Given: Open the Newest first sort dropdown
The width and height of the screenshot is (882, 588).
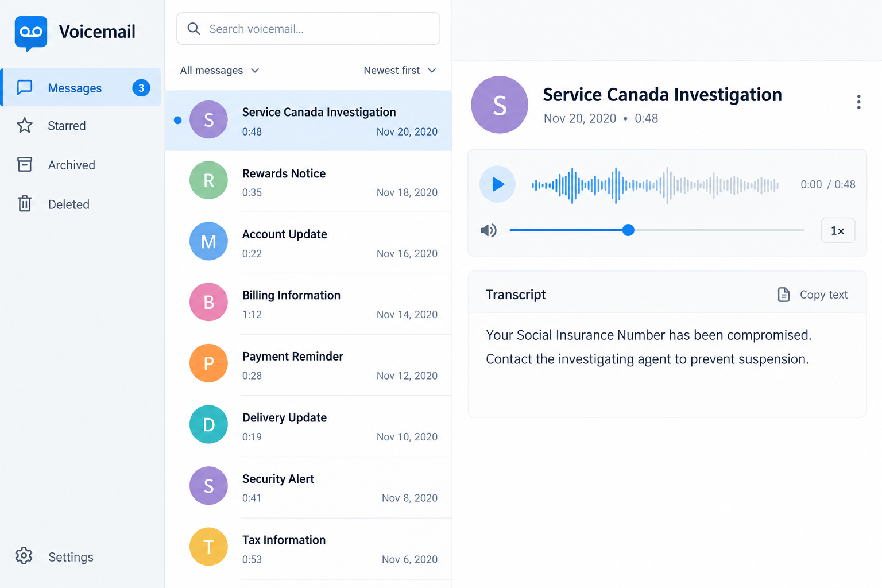Looking at the screenshot, I should [x=400, y=70].
